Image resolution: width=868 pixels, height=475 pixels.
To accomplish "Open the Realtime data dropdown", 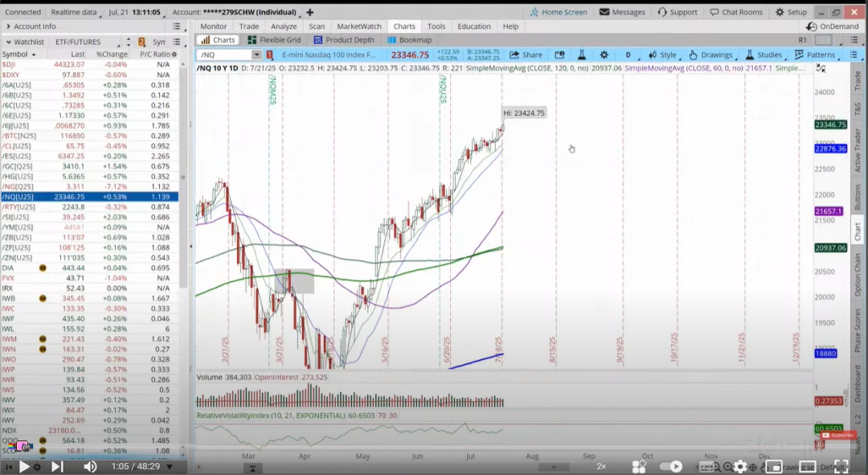I will point(75,12).
